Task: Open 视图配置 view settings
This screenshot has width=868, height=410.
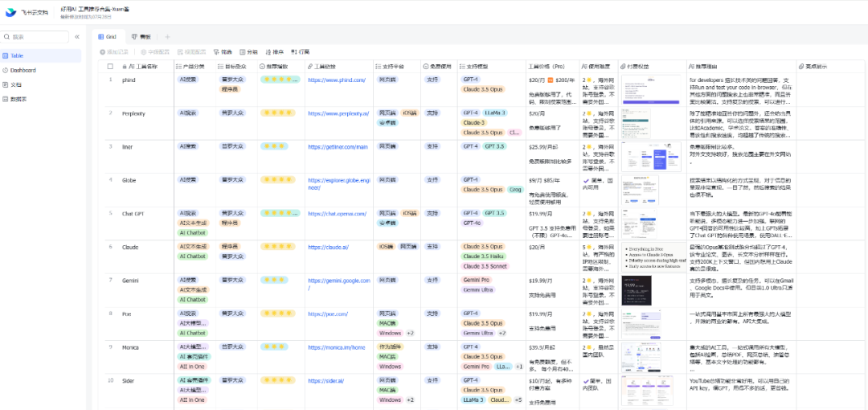Action: [191, 51]
